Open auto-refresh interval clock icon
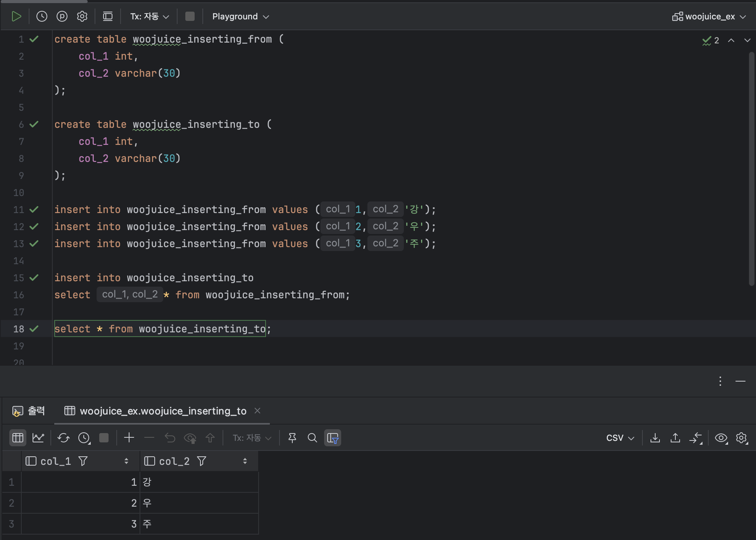The height and width of the screenshot is (540, 756). tap(84, 438)
